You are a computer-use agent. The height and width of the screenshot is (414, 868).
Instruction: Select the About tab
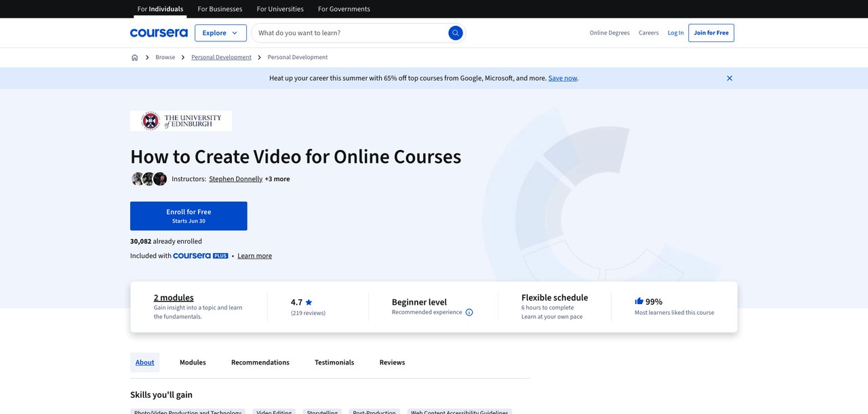pyautogui.click(x=144, y=362)
